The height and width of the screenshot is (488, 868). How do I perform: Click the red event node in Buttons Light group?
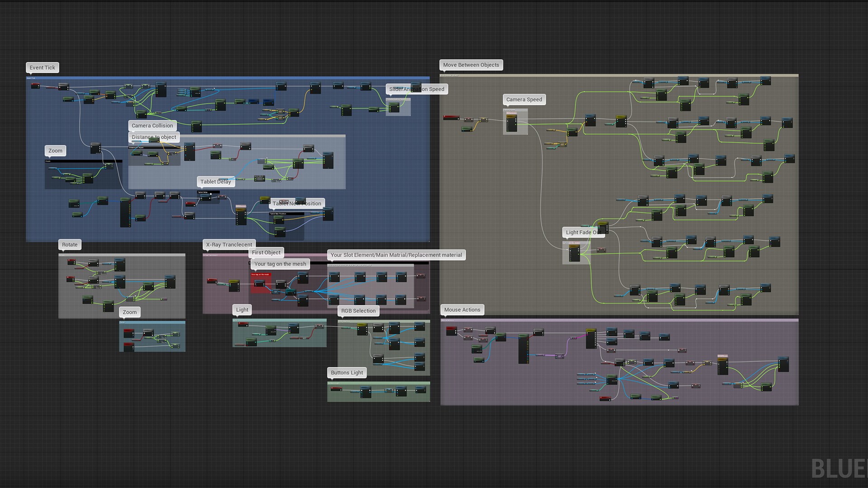tap(336, 389)
